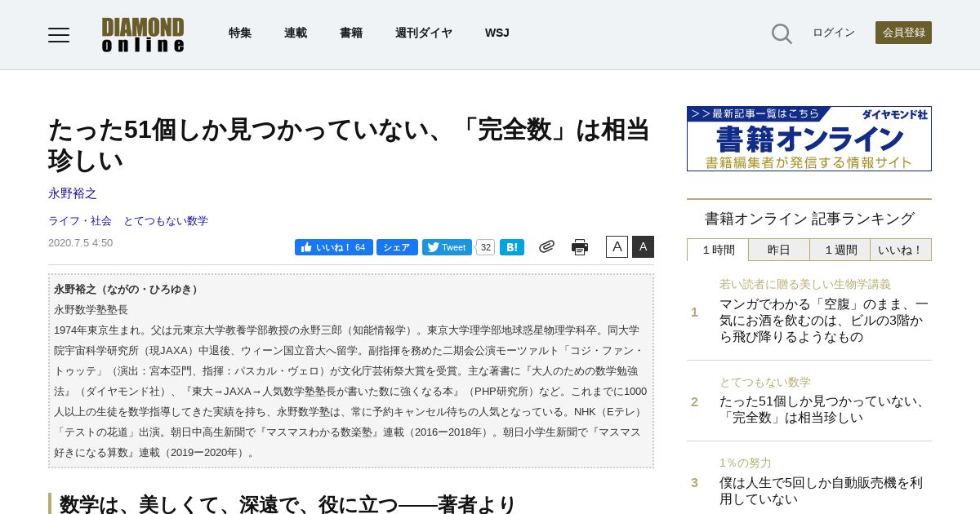Bookmark with Hatena B! icon

[512, 247]
